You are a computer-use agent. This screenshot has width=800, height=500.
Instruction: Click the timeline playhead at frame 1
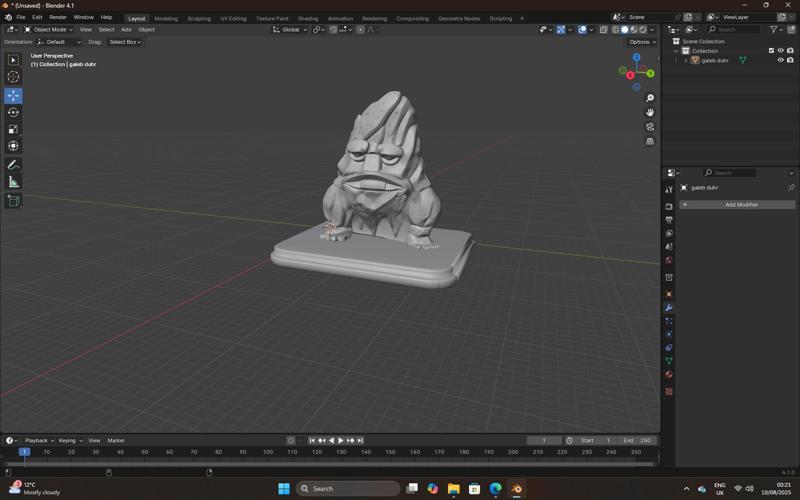[24, 452]
